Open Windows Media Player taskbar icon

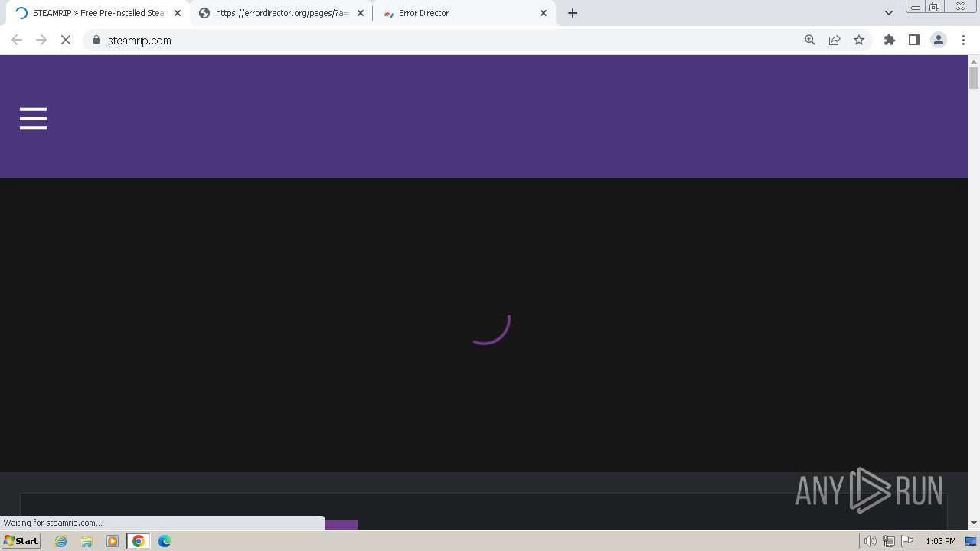pos(113,541)
